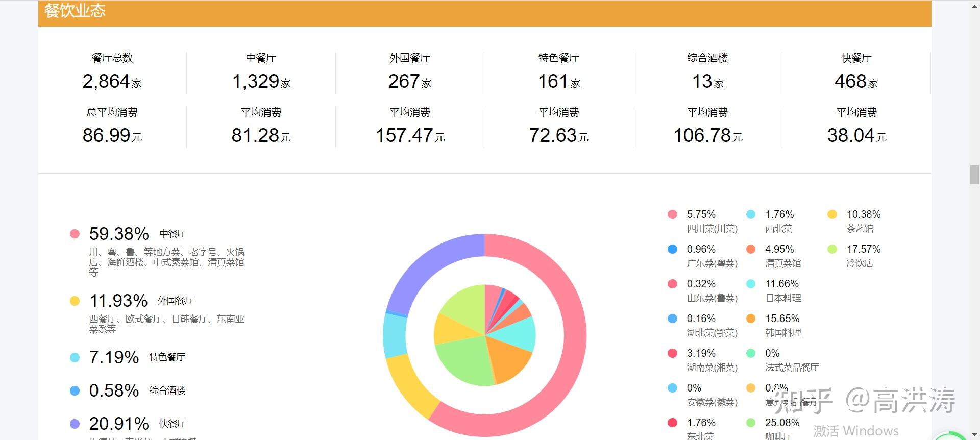This screenshot has height=440, width=980.
Task: Click the 59.38% percentage text
Action: click(119, 234)
